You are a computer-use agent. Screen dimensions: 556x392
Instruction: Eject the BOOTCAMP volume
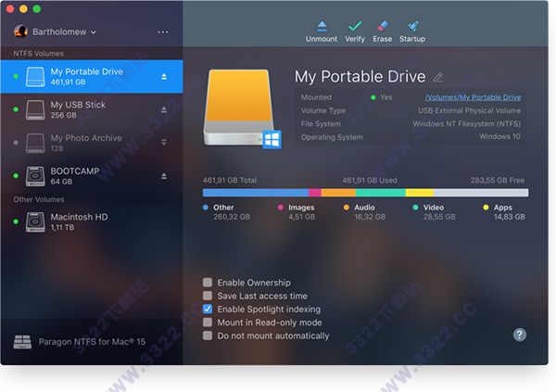164,176
